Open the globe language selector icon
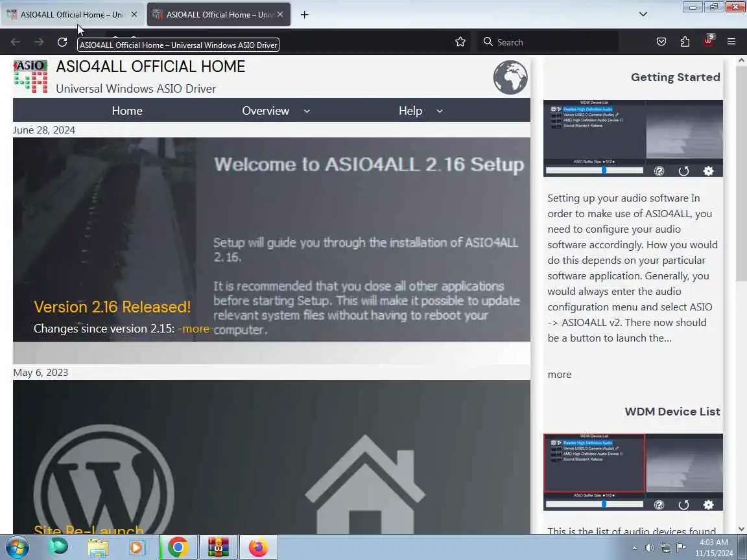Viewport: 747px width, 560px height. click(510, 77)
